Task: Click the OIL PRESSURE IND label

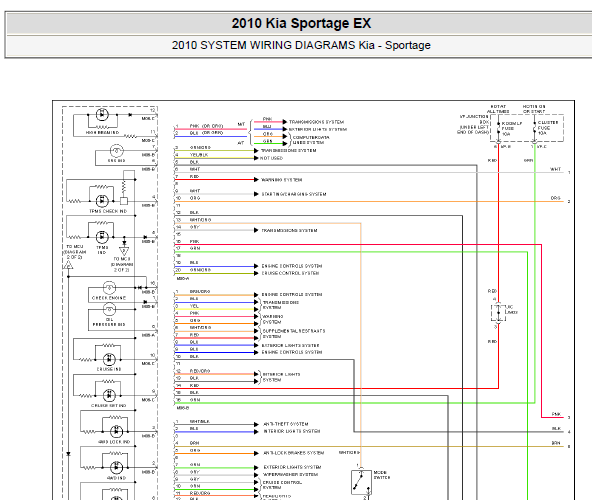Action: 109,322
